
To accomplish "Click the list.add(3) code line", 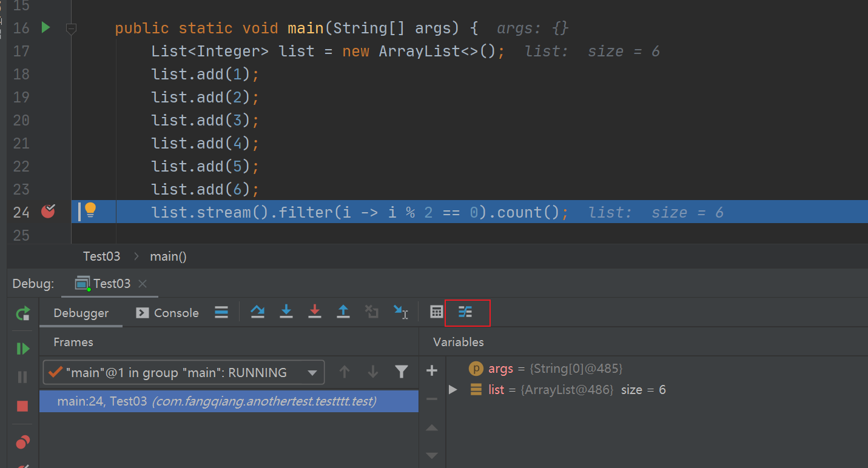I will click(206, 120).
